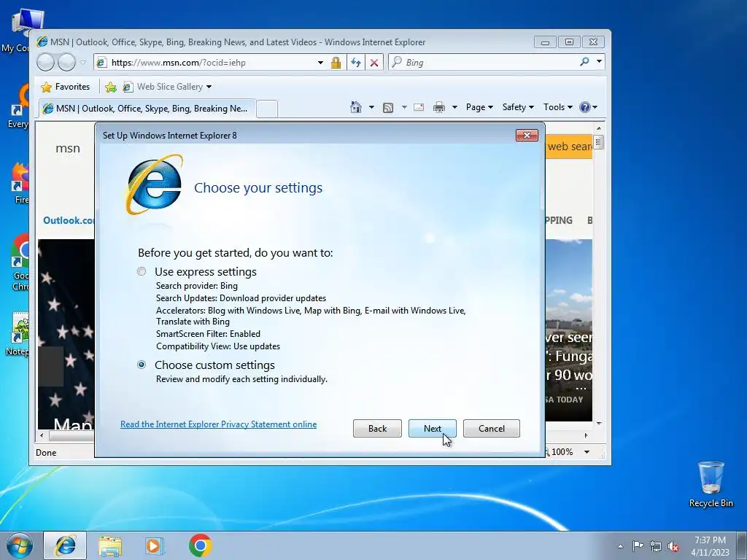Click the horizontal scrollbar left arrow
Screen dimensions: 747x560
coord(42,435)
